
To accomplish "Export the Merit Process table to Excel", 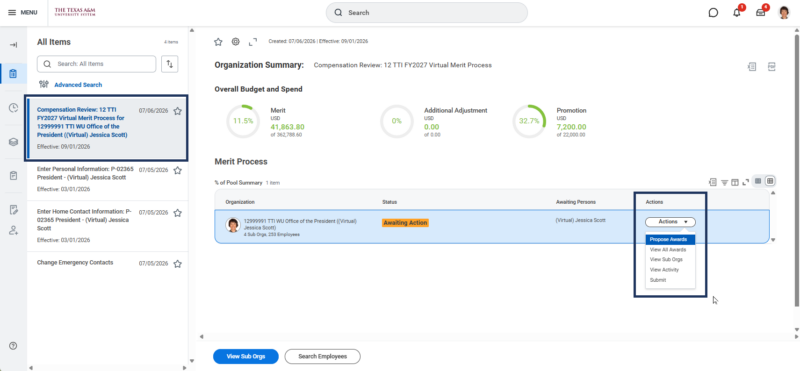I will click(x=713, y=182).
